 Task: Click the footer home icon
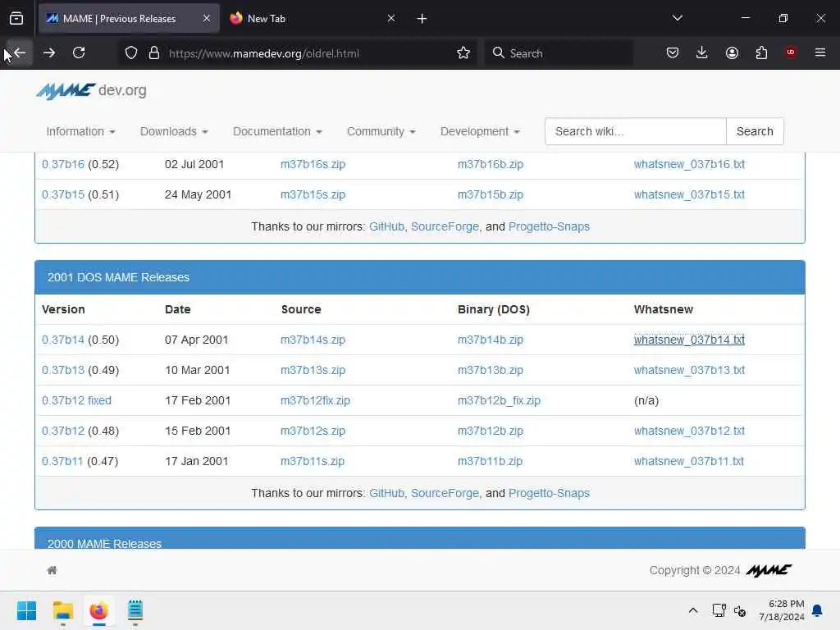[x=52, y=570]
